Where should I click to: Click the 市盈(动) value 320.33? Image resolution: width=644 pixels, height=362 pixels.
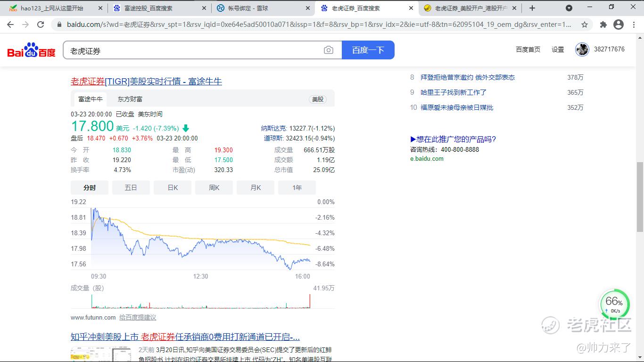click(223, 170)
